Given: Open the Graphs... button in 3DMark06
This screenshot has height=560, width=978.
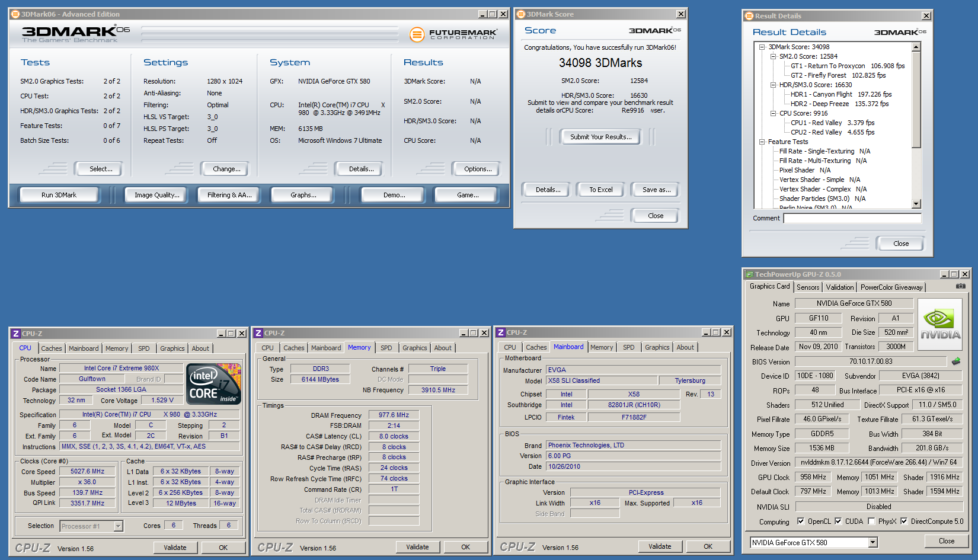Looking at the screenshot, I should (303, 195).
